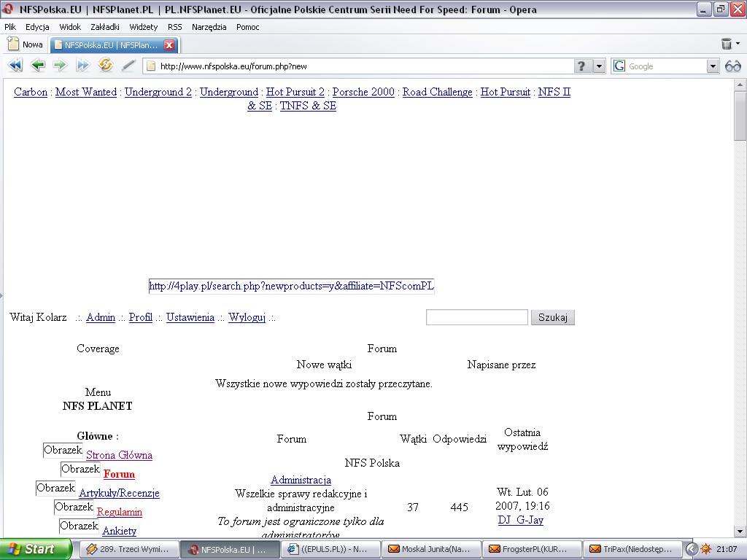This screenshot has height=560, width=747.
Task: Click the question mark button in address bar
Action: (581, 66)
